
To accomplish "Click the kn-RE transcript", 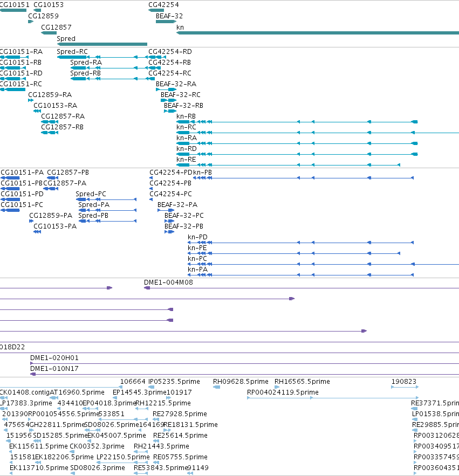I will coord(288,165).
